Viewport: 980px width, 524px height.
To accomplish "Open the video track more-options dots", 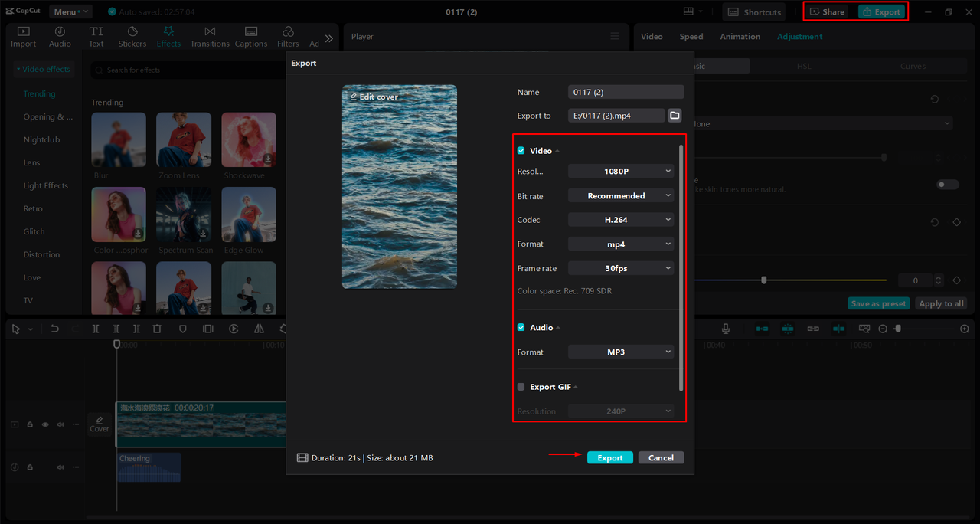I will pyautogui.click(x=76, y=424).
